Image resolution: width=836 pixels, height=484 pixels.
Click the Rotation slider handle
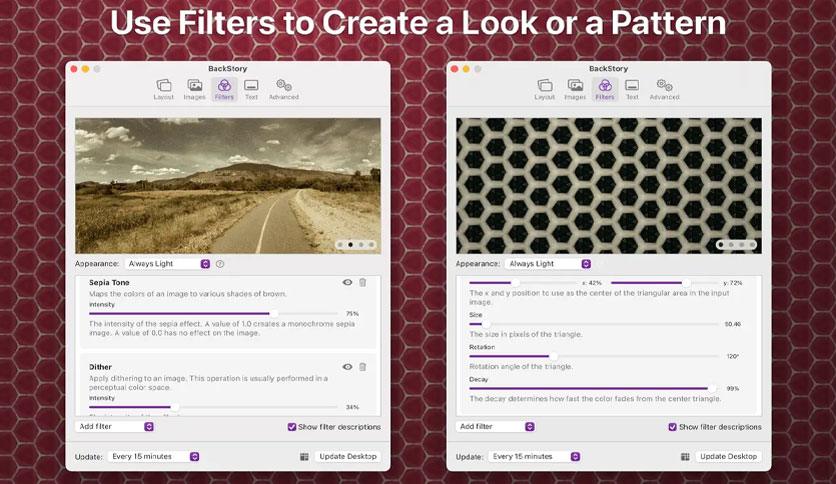[553, 356]
